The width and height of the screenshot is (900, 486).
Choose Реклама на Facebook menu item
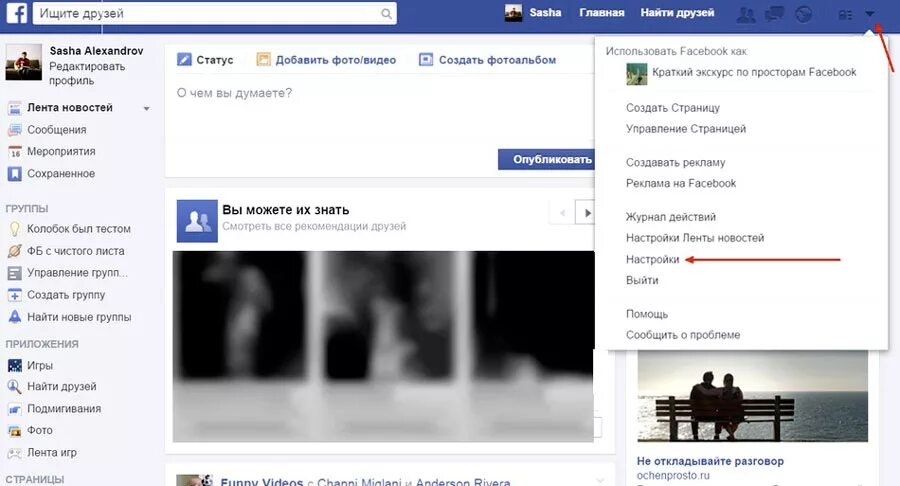pyautogui.click(x=681, y=184)
